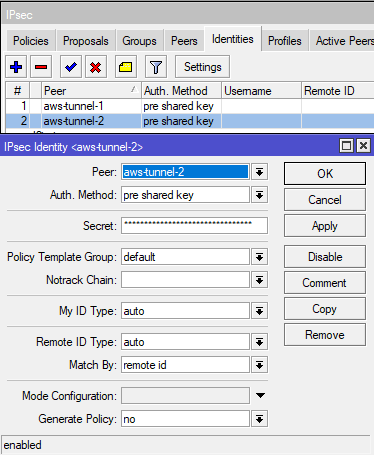This screenshot has height=455, width=374.
Task: Expand Mode Configuration with triangle arrow
Action: [x=260, y=396]
